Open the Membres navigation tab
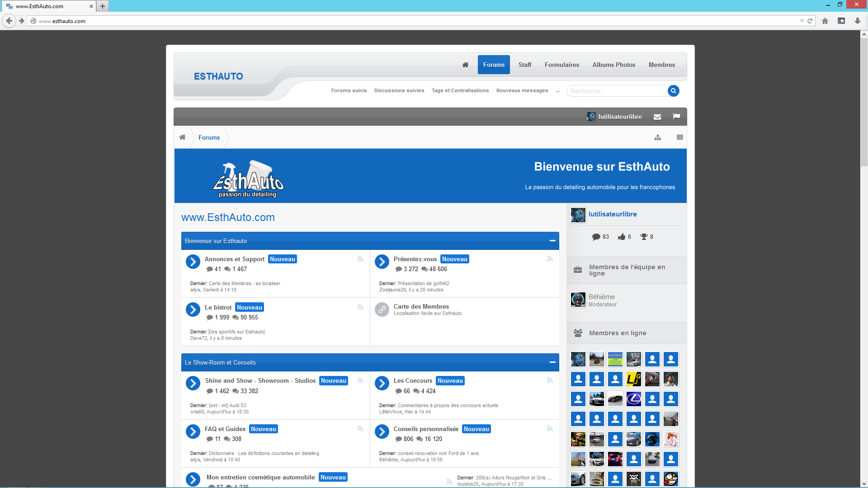Viewport: 868px width, 488px height. [662, 65]
